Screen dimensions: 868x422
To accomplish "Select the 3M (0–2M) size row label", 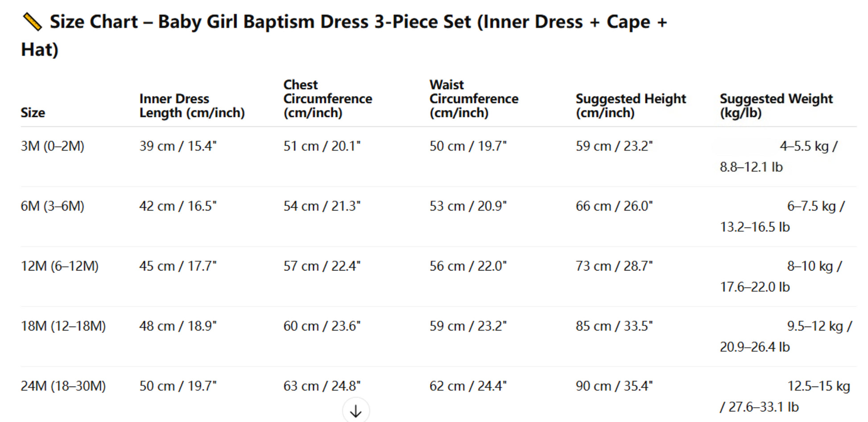I will tap(52, 146).
